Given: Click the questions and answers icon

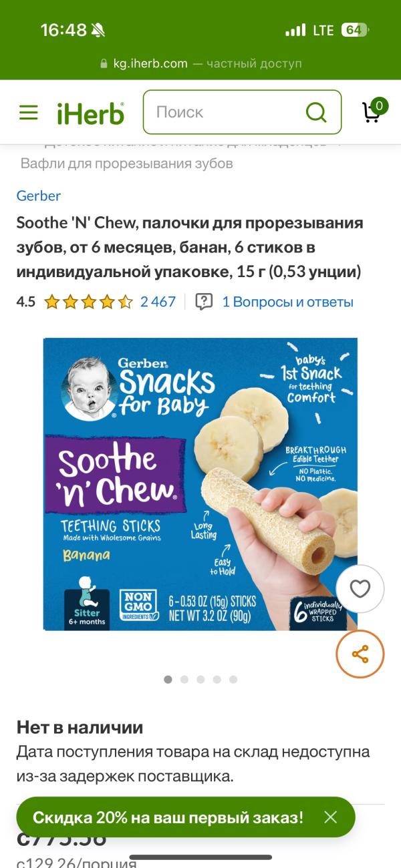Looking at the screenshot, I should tap(204, 302).
